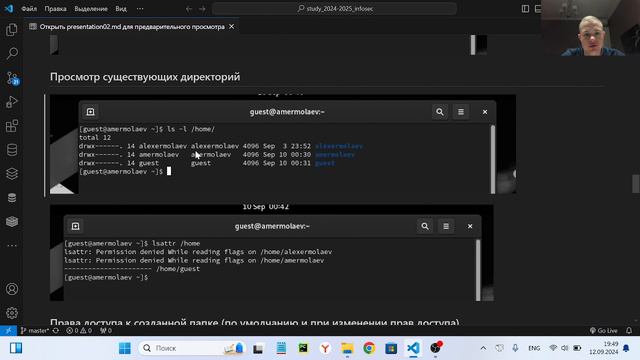Image resolution: width=640 pixels, height=360 pixels.
Task: Show ports count in status bar
Action: click(x=106, y=331)
